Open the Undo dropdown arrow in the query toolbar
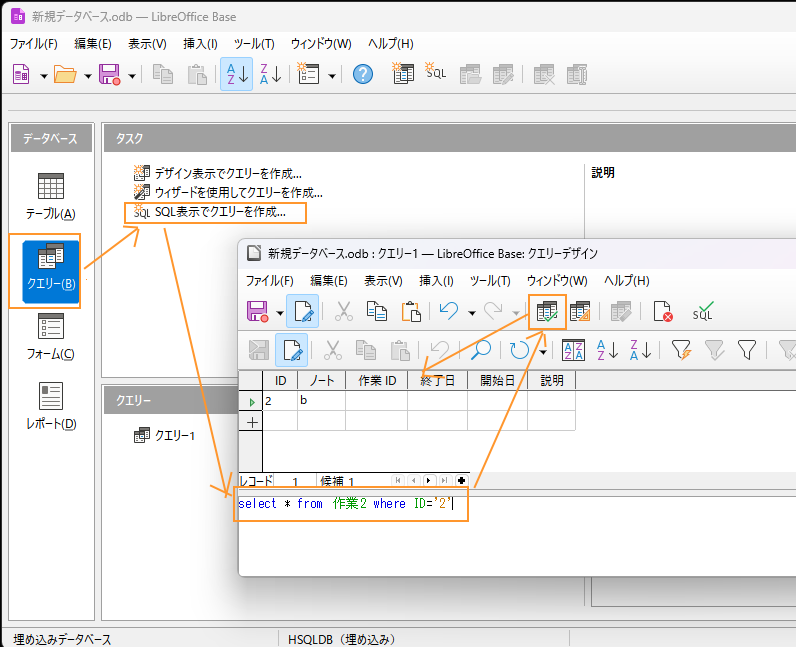The height and width of the screenshot is (647, 796). (472, 313)
